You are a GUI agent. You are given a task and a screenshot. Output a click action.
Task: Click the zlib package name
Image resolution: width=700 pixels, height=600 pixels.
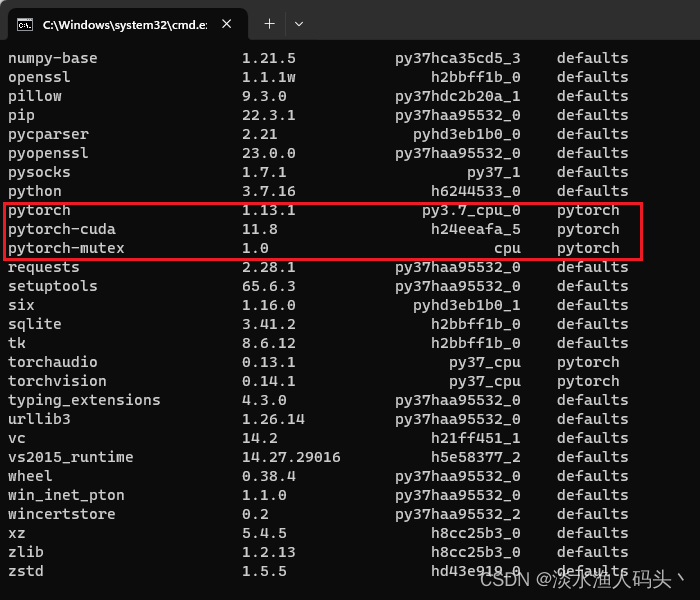(x=26, y=552)
